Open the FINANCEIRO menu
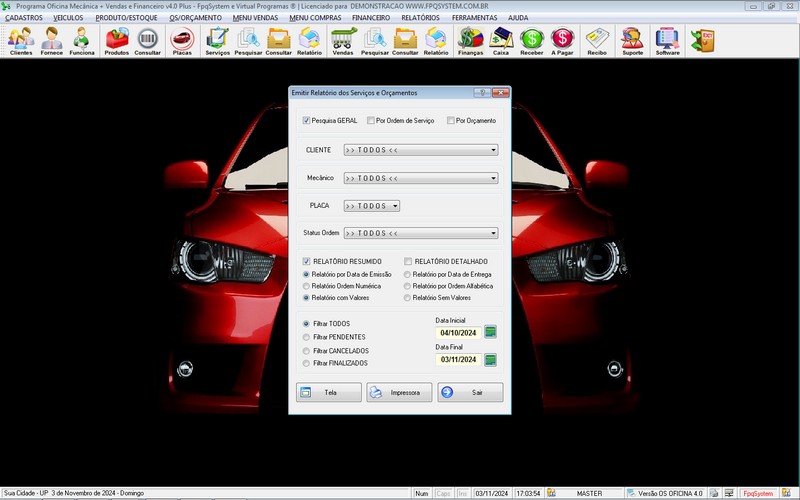 [371, 18]
